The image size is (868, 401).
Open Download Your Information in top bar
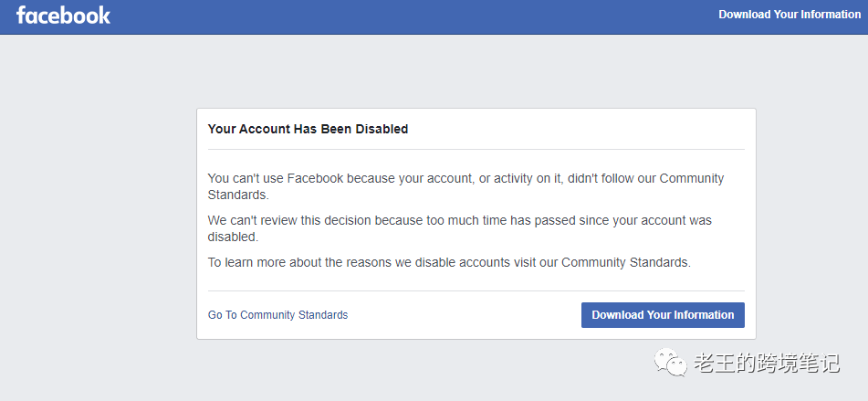click(x=789, y=15)
